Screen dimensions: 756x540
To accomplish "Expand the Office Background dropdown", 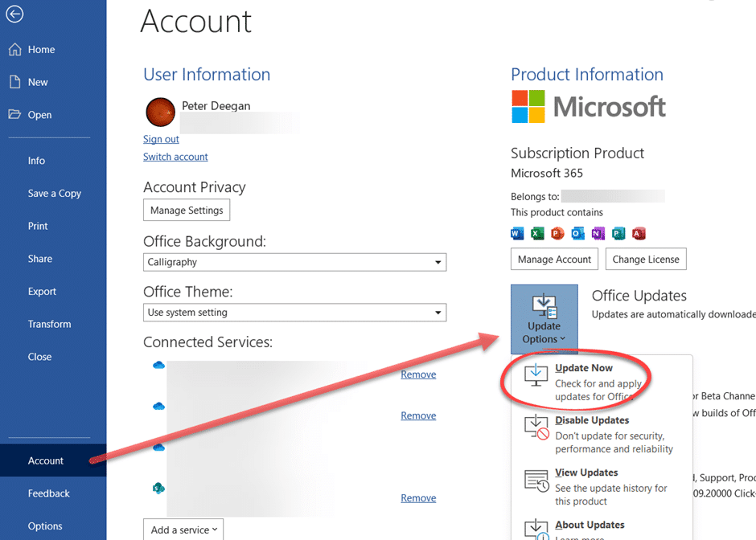I will click(x=438, y=263).
